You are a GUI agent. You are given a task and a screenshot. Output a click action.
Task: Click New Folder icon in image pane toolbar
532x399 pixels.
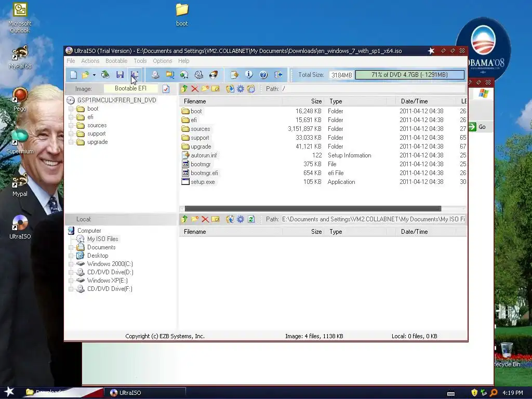(205, 89)
